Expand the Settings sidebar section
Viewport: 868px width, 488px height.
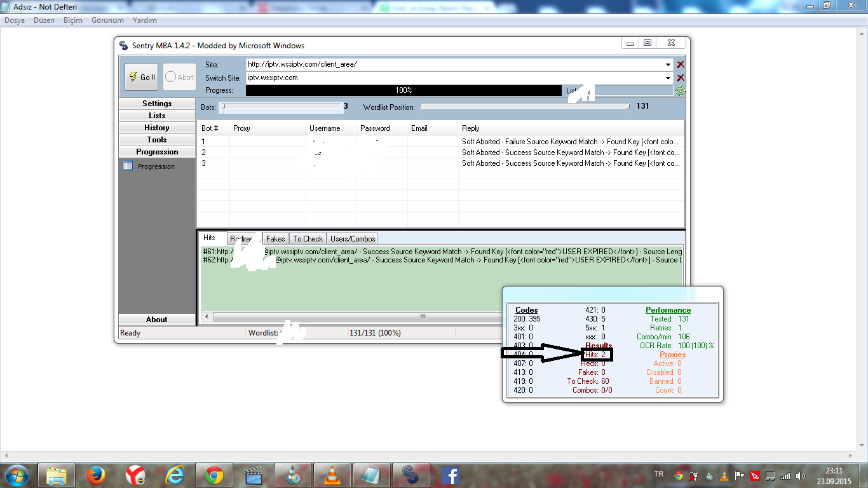tap(157, 104)
